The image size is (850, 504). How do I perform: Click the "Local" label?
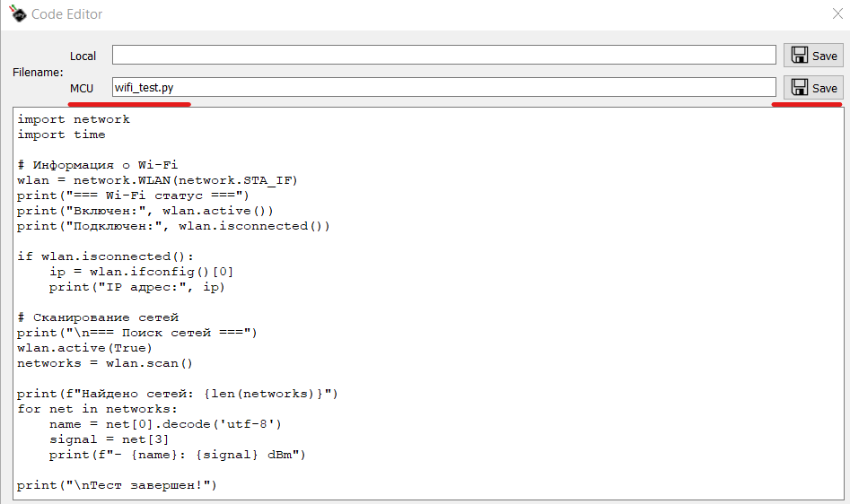point(83,56)
